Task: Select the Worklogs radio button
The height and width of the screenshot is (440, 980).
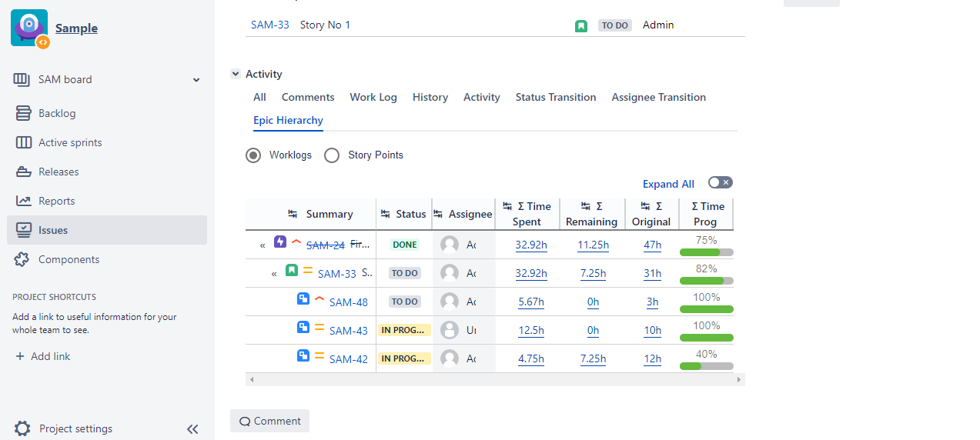Action: click(x=253, y=155)
